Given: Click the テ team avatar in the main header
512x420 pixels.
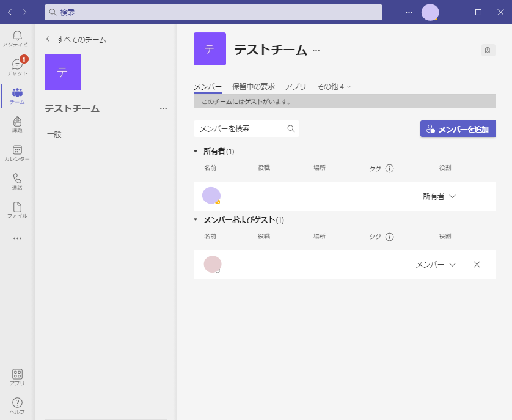Looking at the screenshot, I should [x=210, y=49].
